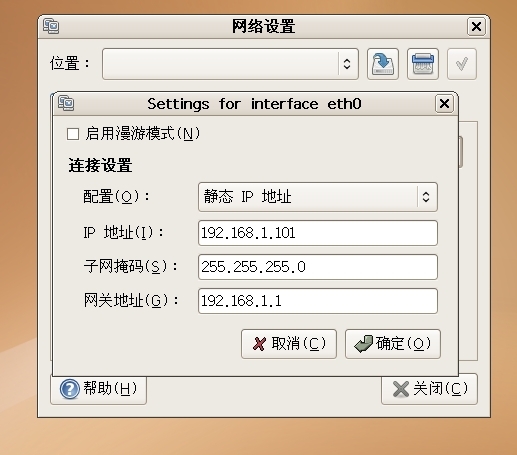The width and height of the screenshot is (517, 455).
Task: Confirm with the 确定(O) button
Action: (x=393, y=344)
